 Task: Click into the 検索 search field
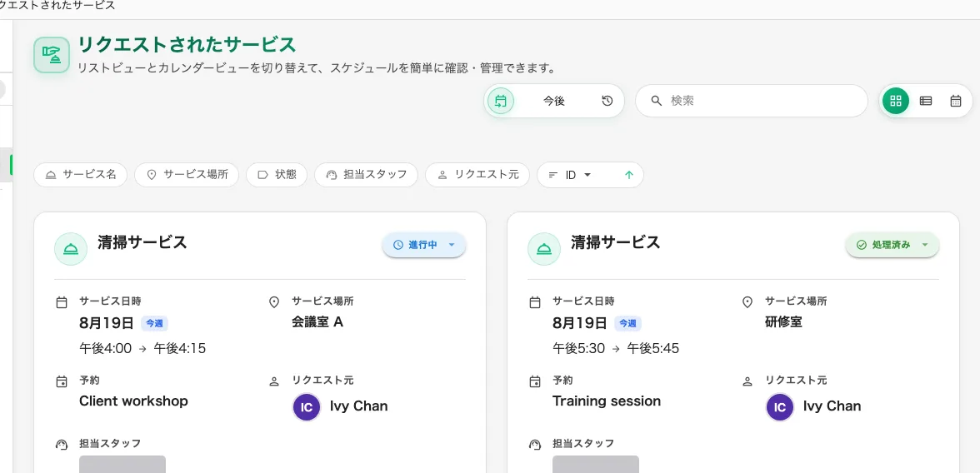(752, 101)
